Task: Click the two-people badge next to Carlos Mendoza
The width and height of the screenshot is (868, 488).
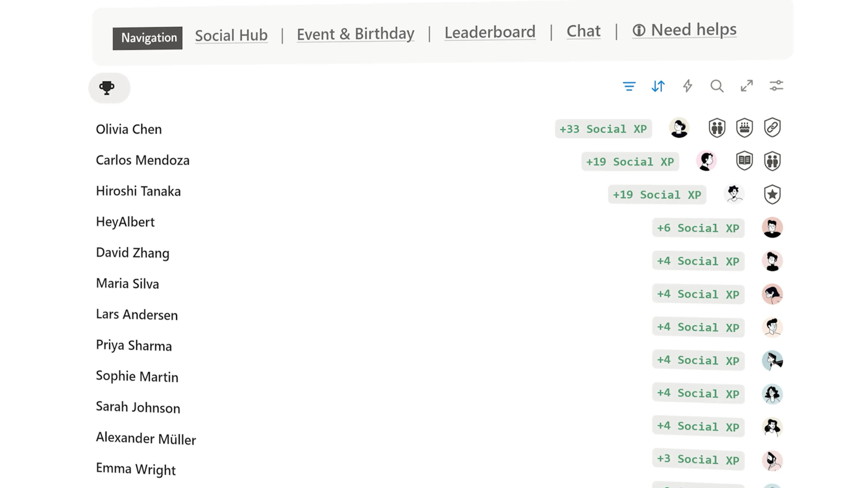Action: click(x=772, y=161)
